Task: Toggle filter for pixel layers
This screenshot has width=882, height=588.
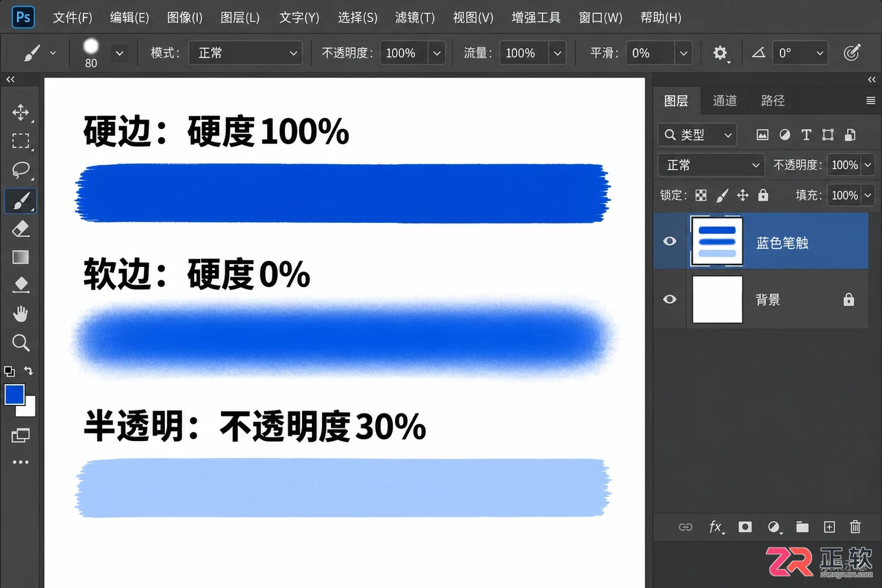Action: point(763,135)
